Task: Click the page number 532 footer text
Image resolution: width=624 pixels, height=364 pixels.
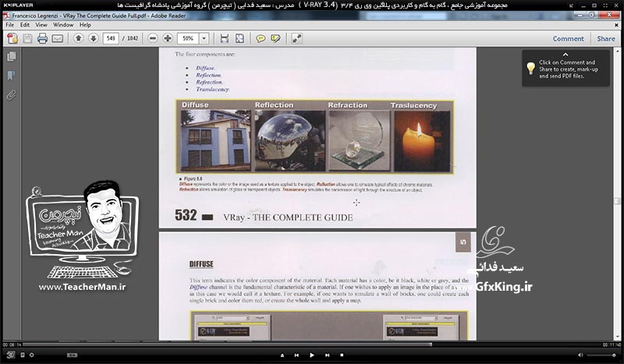Action: [186, 215]
